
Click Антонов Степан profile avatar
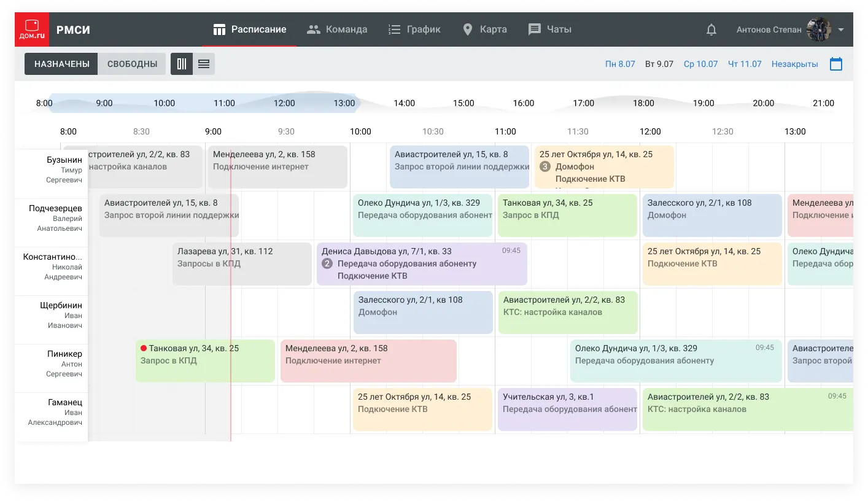point(819,29)
